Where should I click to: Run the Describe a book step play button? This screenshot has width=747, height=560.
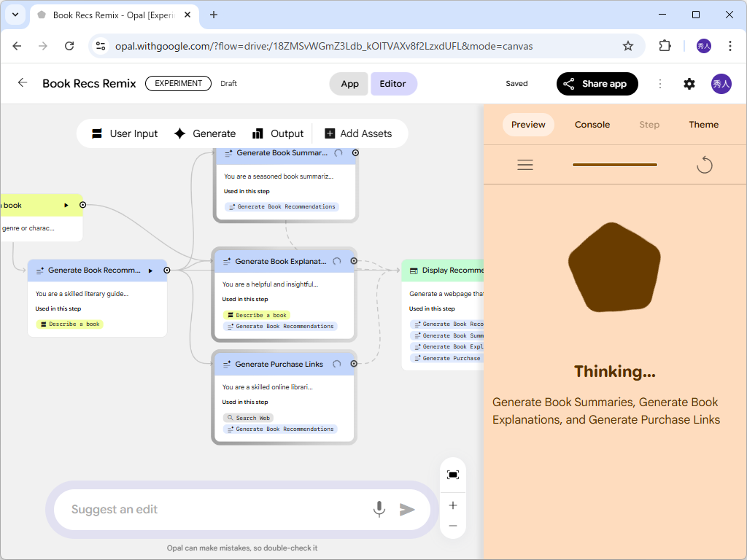(66, 205)
